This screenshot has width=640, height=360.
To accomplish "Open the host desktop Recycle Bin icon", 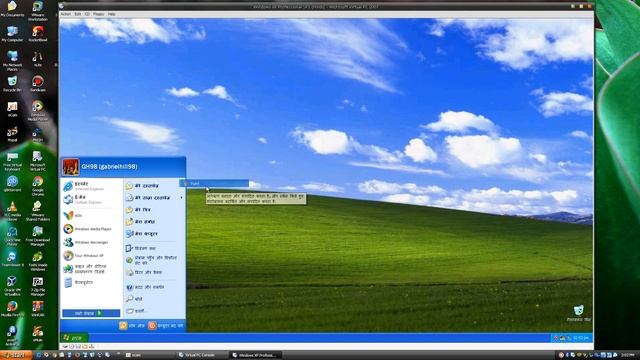I will point(12,84).
